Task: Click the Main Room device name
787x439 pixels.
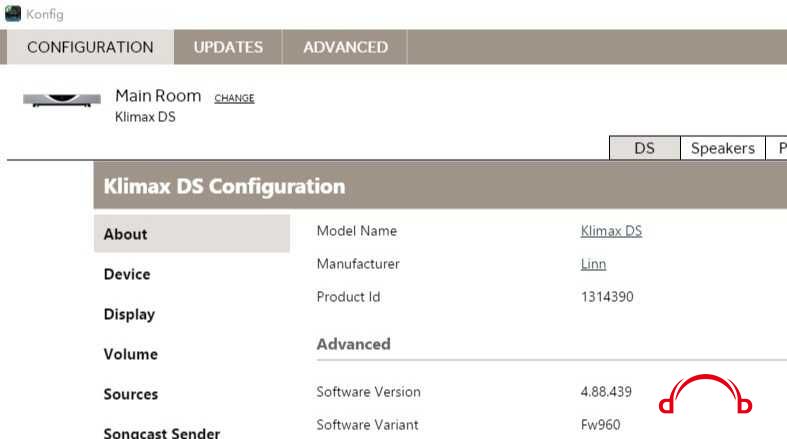Action: pos(158,95)
